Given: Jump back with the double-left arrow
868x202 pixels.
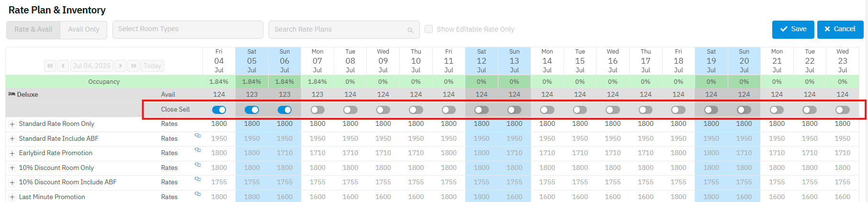Looking at the screenshot, I should pos(50,66).
